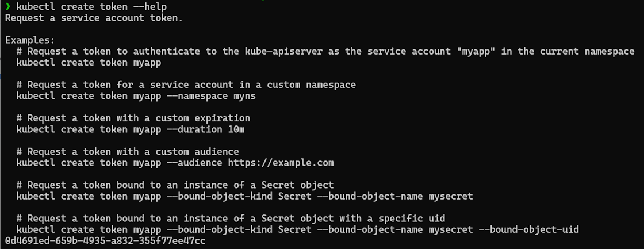Click the "10m" duration value
Screen dimensions: 644x249
(236, 129)
